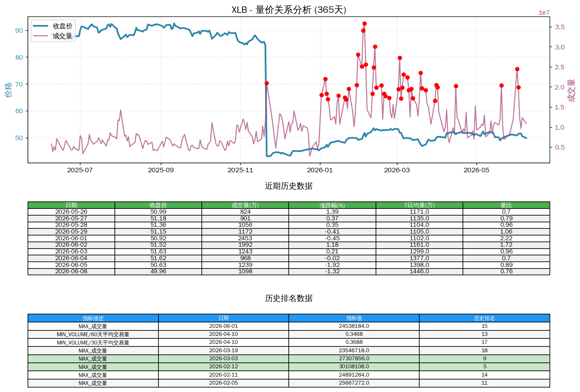This screenshot has height=392, width=580.
Task: Select the indicator value 0.3468
Action: click(x=354, y=334)
